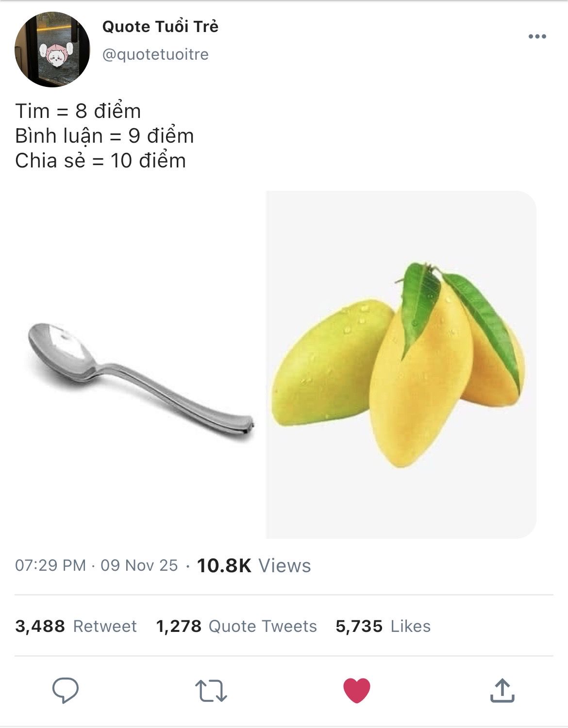Click the 'Chia sẻ = 10 điểm' line
The image size is (568, 728).
(100, 161)
